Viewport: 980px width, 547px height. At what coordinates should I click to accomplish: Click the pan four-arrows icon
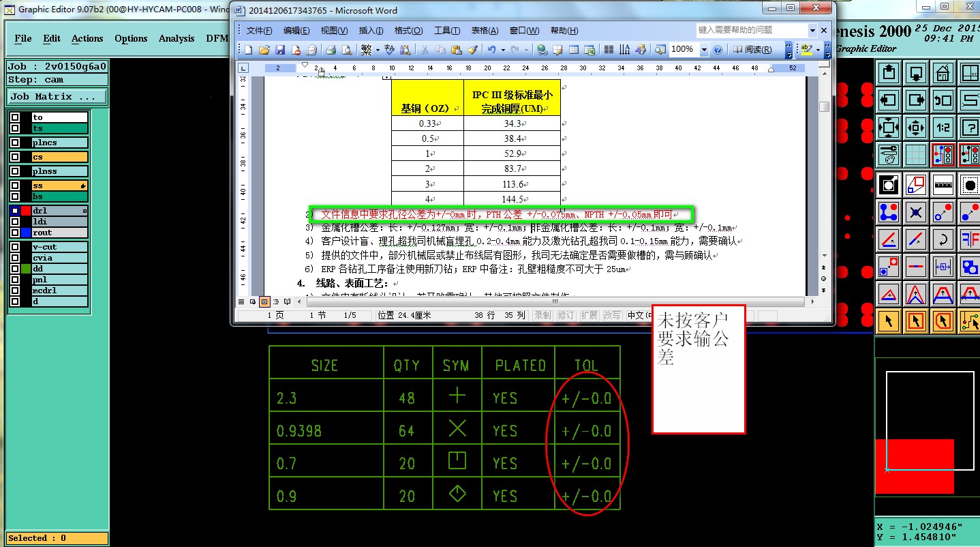click(x=915, y=127)
